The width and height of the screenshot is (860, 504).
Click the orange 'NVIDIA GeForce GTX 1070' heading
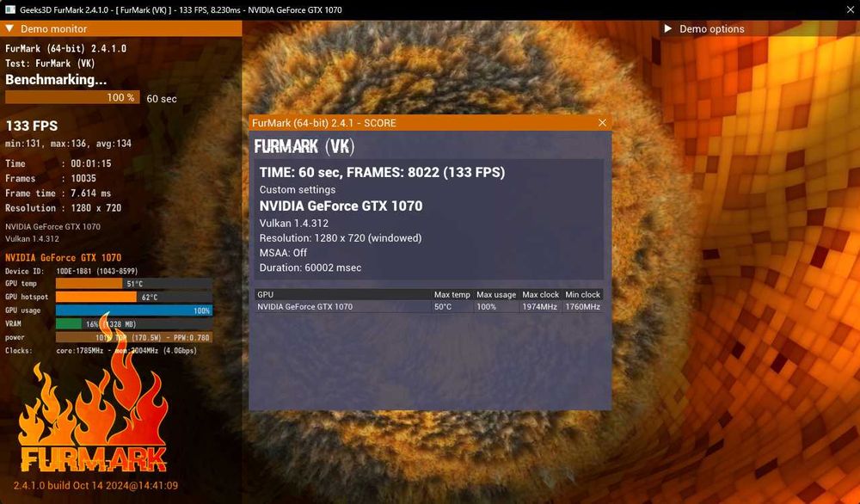(63, 257)
